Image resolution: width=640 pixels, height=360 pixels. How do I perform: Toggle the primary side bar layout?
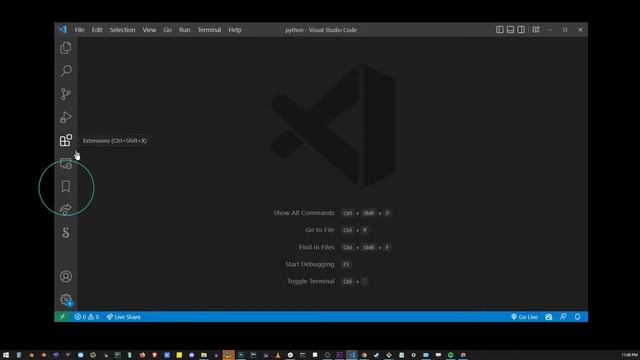point(500,29)
